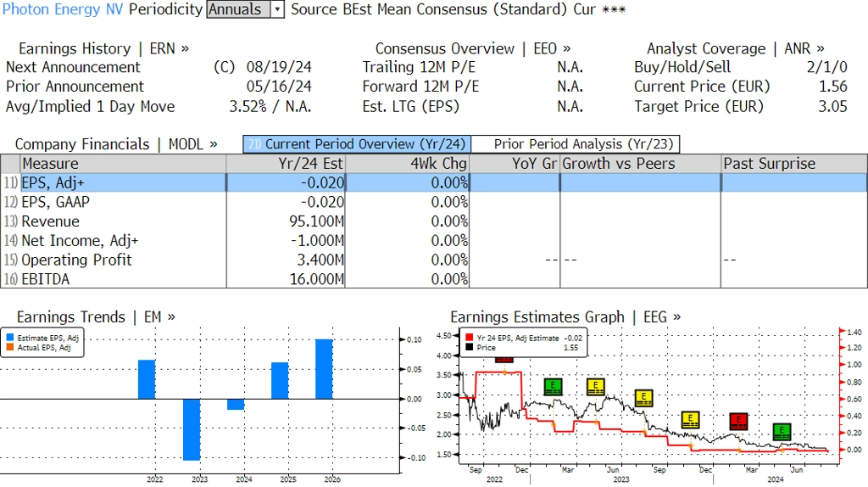Open Photon Energy NV company link

(x=63, y=9)
